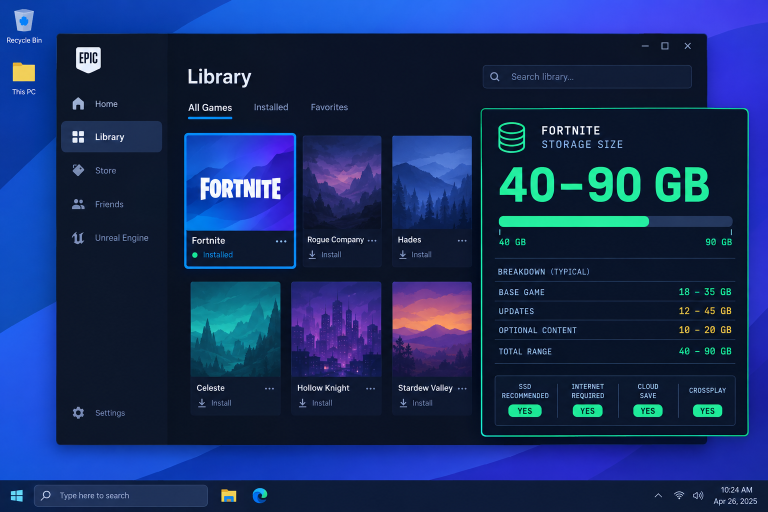Switch to the All Games tab
The image size is (768, 512).
point(210,108)
